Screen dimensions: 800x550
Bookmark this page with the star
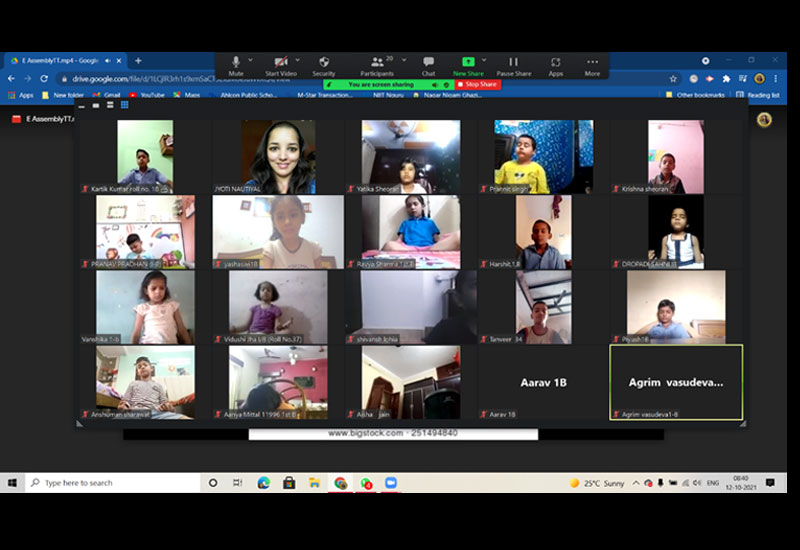(x=673, y=79)
